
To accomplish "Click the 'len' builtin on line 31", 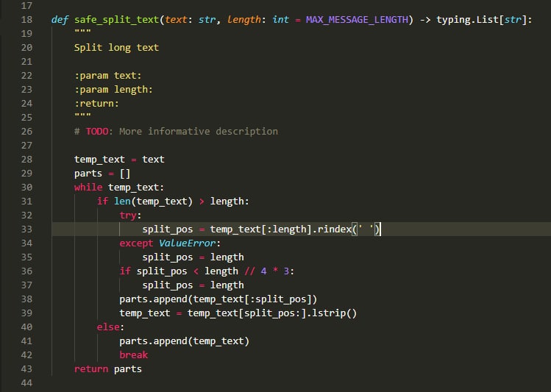I will point(122,202).
